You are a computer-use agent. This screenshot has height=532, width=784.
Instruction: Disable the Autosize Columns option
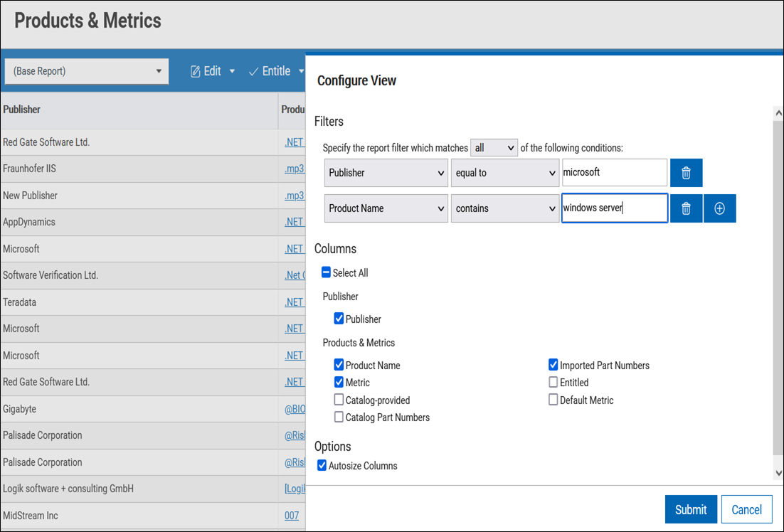pos(322,466)
